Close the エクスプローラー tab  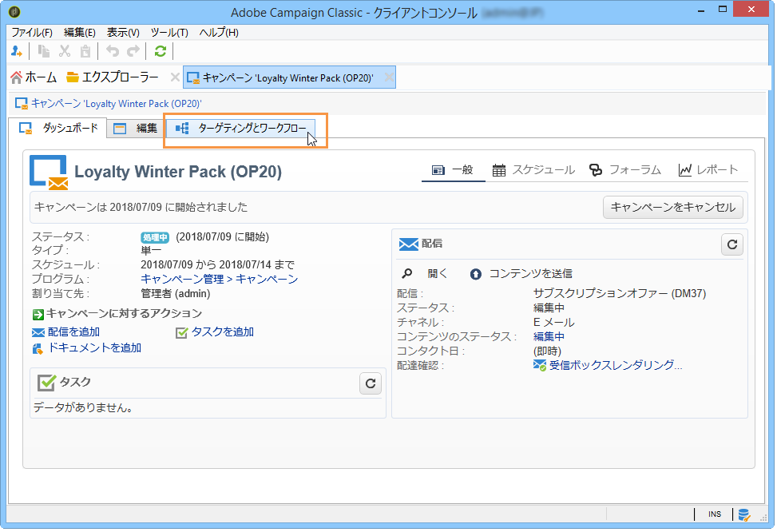pyautogui.click(x=175, y=77)
